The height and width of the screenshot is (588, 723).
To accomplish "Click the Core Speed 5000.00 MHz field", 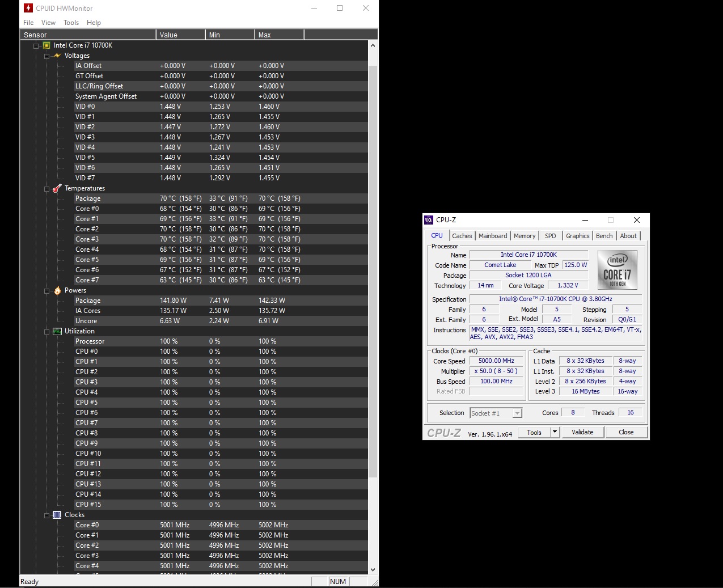I will (496, 361).
